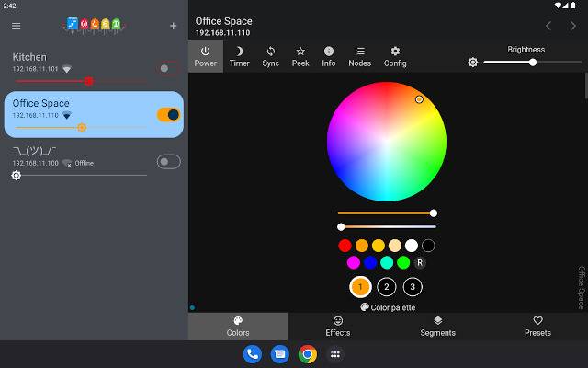Image resolution: width=588 pixels, height=368 pixels.
Task: Select color slot 1
Action: 360,287
